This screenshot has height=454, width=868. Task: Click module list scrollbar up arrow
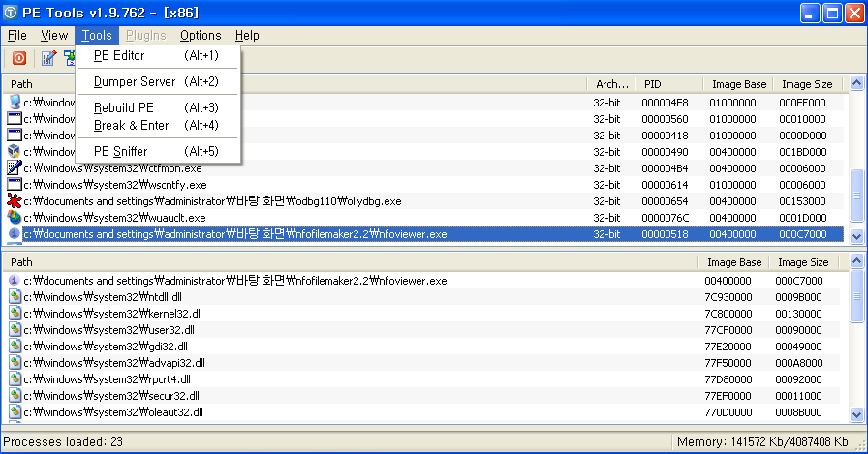[856, 261]
